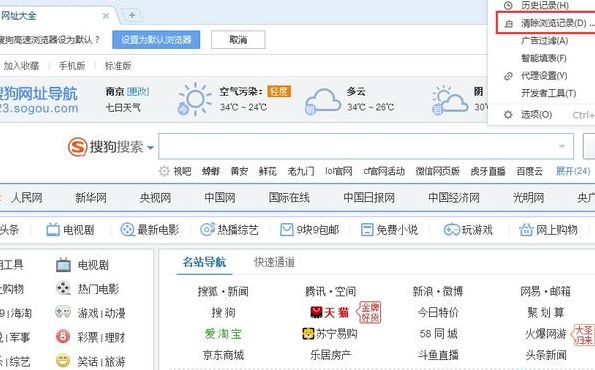Click the gear icon beside 选项
Viewport: 595px width, 370px height.
(x=508, y=115)
